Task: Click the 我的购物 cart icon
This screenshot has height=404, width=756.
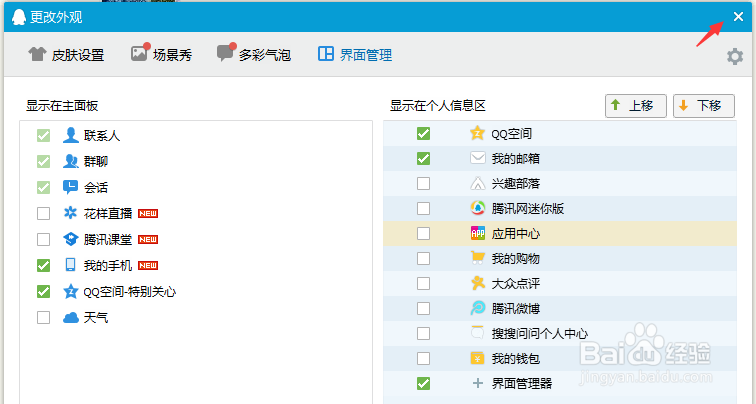Action: 477,258
